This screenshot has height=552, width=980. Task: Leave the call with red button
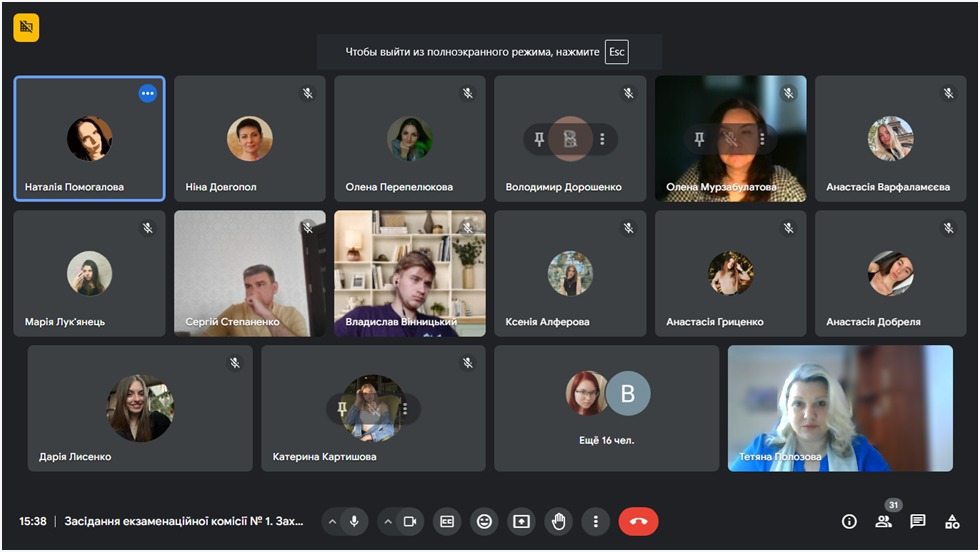[x=638, y=521]
